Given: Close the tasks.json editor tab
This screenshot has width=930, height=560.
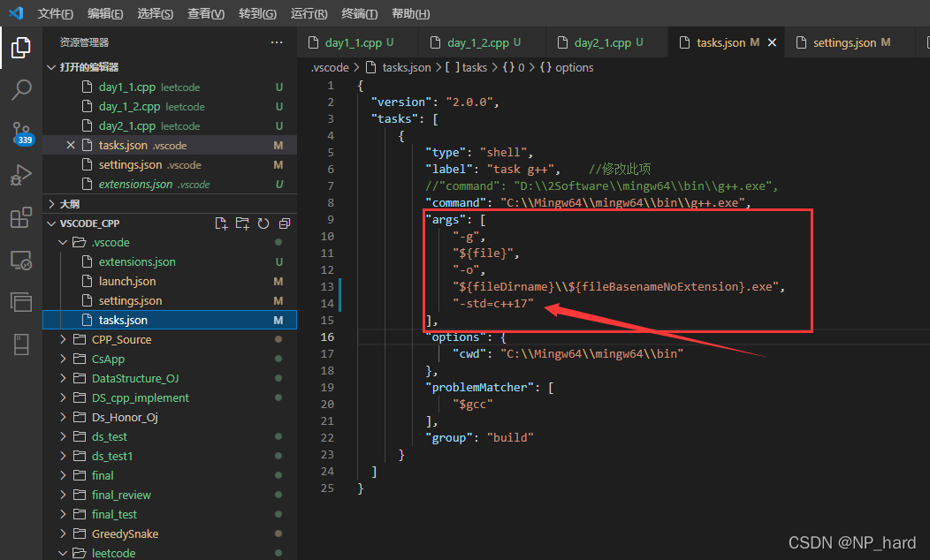Looking at the screenshot, I should coord(773,42).
